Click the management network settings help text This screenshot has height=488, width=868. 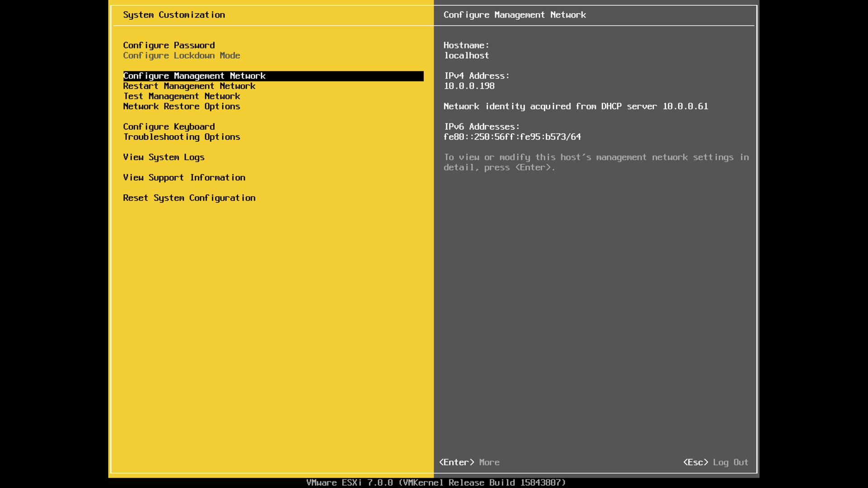596,162
